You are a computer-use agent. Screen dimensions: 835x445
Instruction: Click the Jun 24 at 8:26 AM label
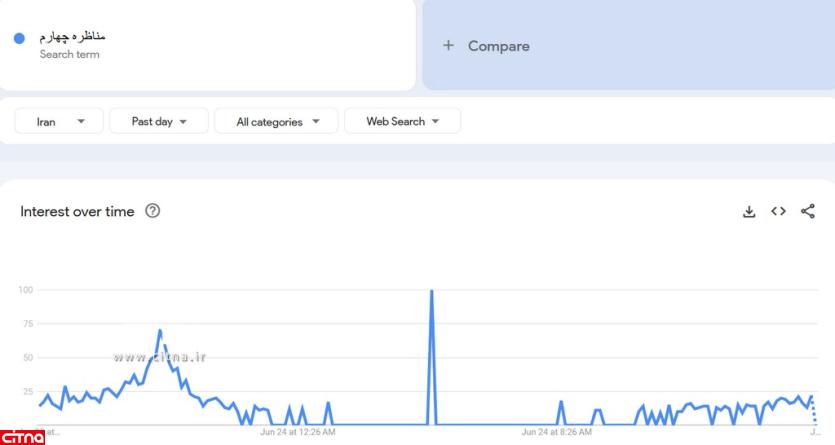pyautogui.click(x=556, y=432)
